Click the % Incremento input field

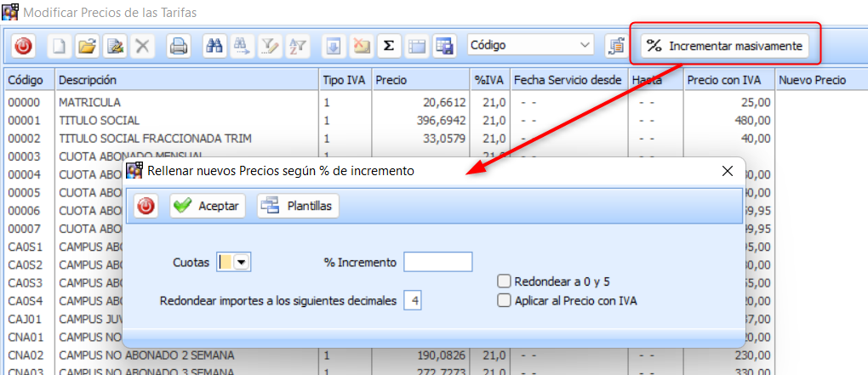pos(437,262)
